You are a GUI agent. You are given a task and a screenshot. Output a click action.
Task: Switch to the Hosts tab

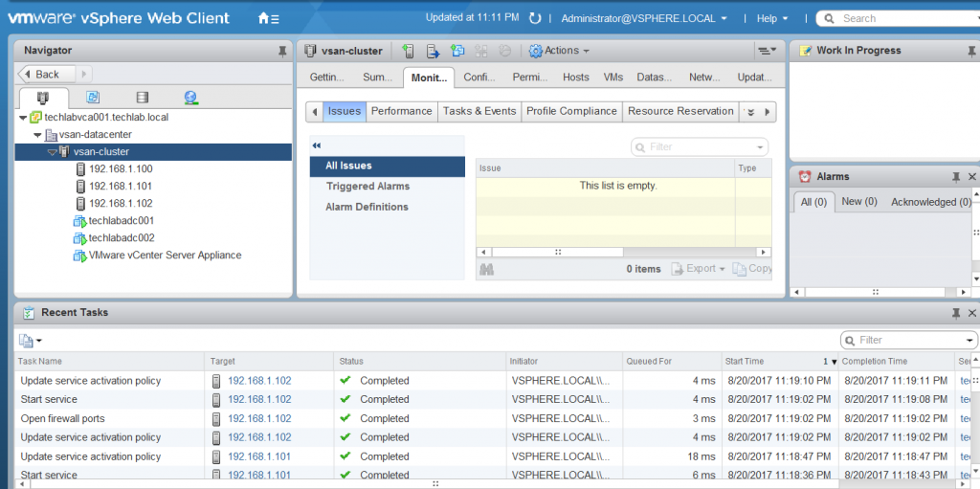575,78
